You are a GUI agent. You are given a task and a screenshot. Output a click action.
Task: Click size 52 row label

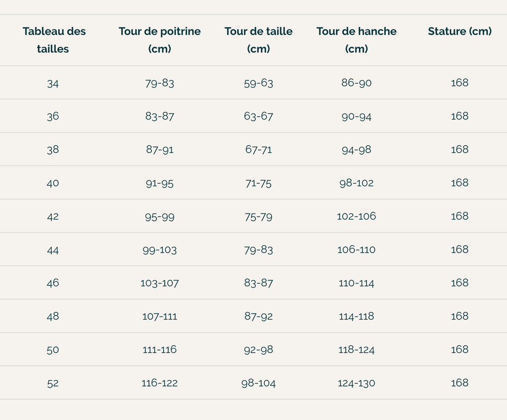53,383
